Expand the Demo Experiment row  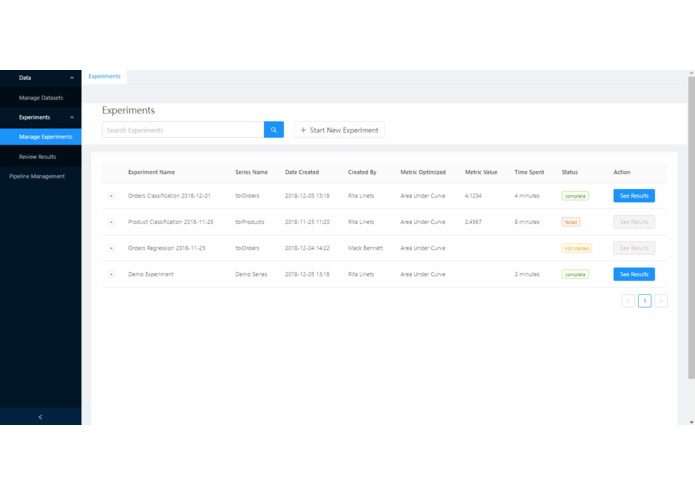tap(111, 274)
